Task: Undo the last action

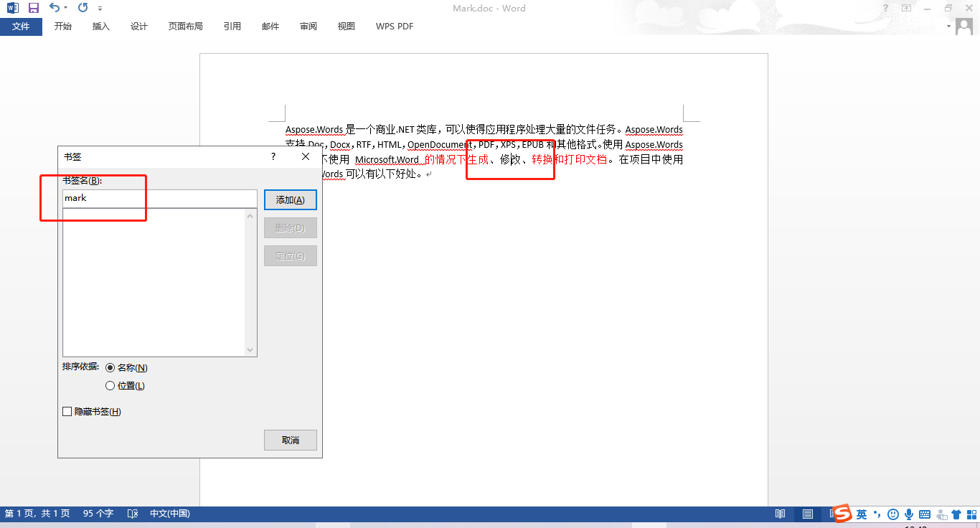Action: point(55,8)
